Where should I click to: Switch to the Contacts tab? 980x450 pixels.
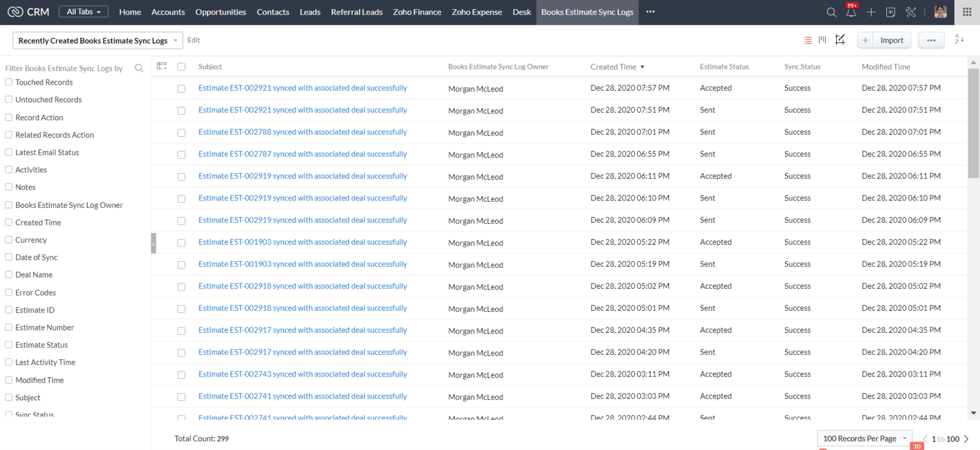point(273,12)
